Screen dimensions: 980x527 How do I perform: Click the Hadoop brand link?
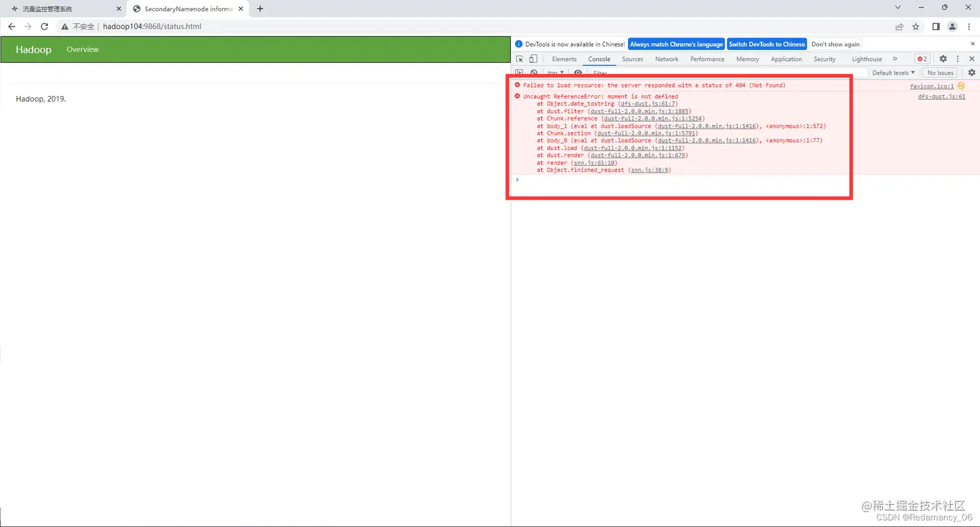click(34, 49)
